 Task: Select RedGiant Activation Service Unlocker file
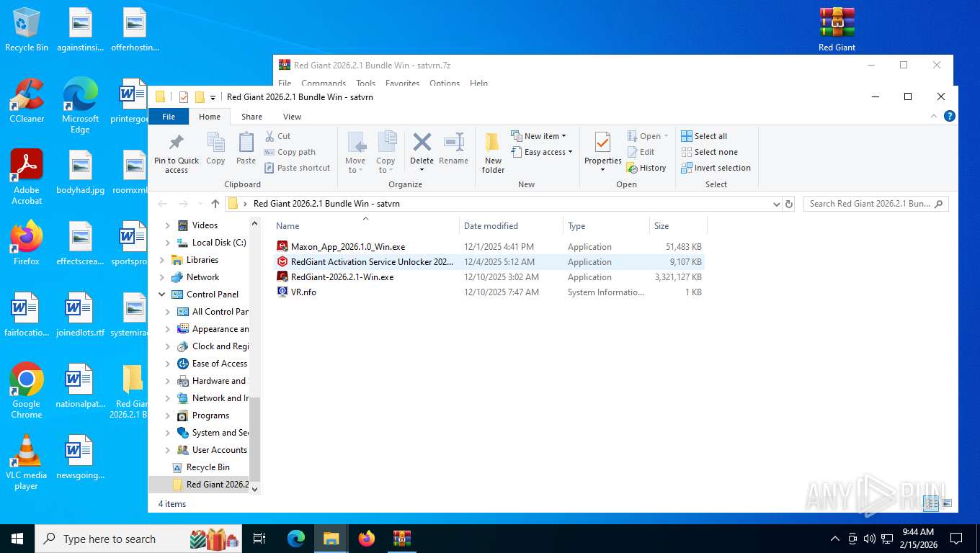click(489, 262)
